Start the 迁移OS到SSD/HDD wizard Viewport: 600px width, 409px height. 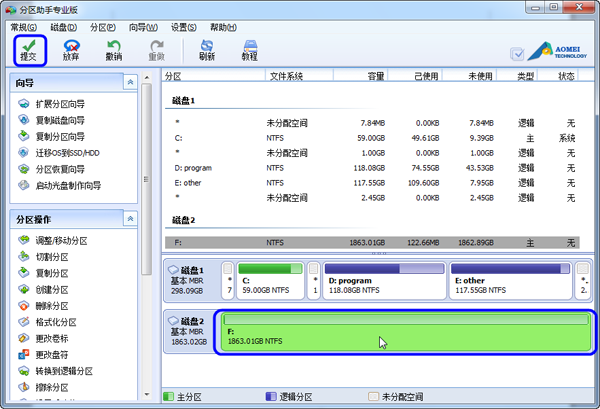[66, 153]
